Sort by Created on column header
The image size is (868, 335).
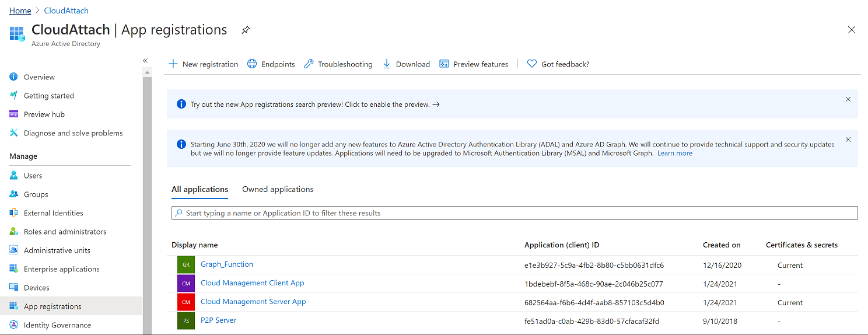(722, 245)
